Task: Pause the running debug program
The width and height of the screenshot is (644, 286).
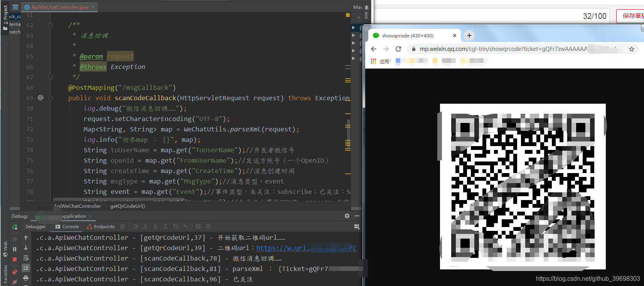Action: (x=15, y=249)
